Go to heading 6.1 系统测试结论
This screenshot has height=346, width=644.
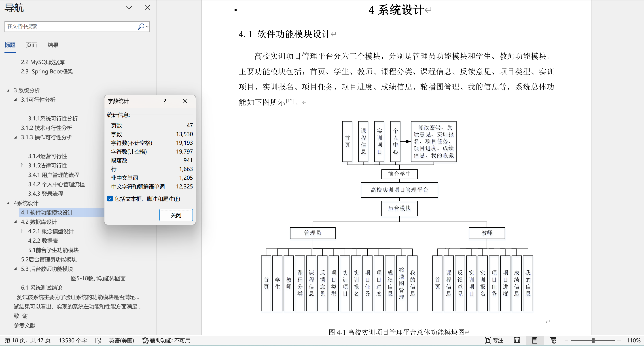[42, 288]
